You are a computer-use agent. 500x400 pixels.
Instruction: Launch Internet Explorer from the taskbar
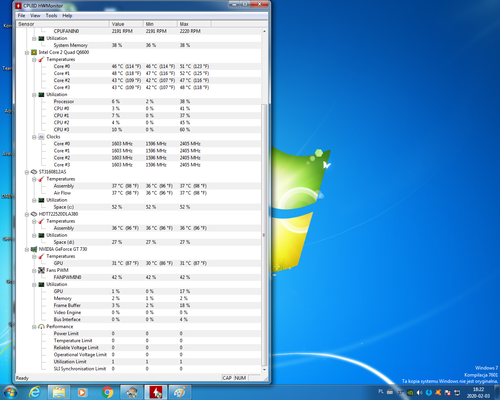point(34,392)
